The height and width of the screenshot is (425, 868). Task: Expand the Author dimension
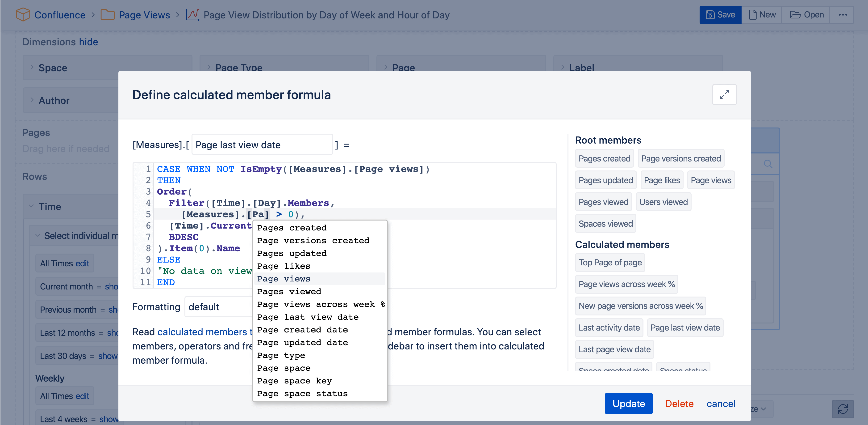pos(32,100)
